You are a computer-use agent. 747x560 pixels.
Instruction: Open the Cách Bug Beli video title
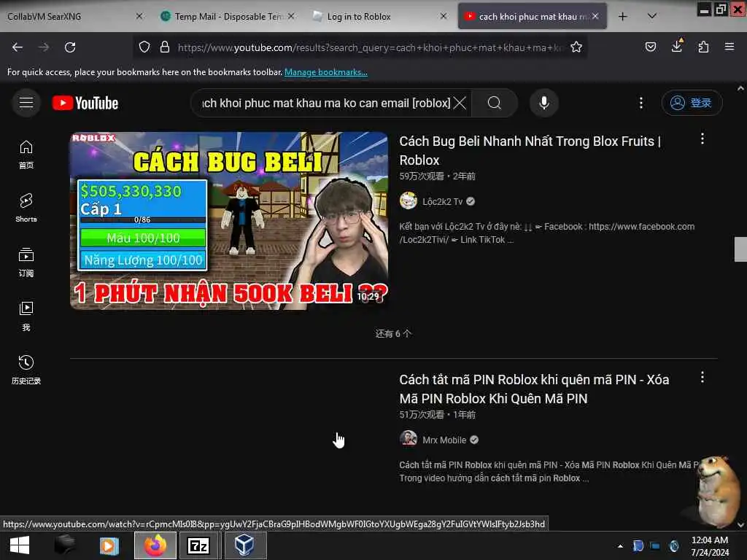click(530, 150)
